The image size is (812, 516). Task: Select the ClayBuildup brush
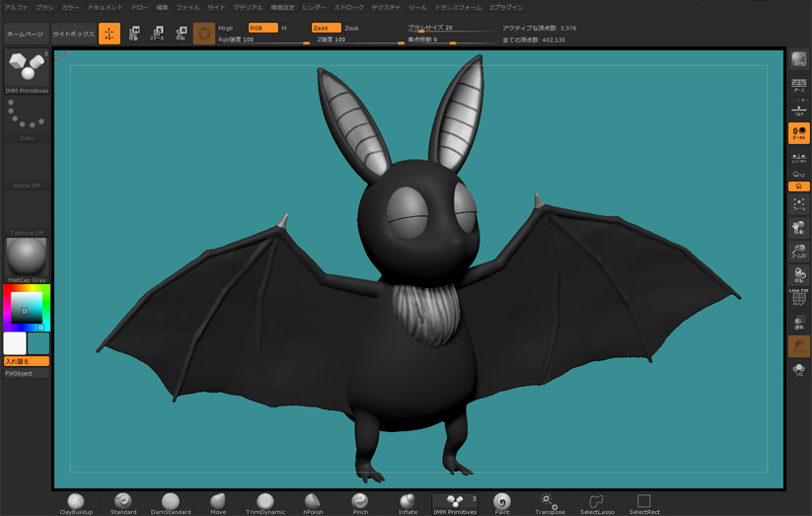click(76, 503)
